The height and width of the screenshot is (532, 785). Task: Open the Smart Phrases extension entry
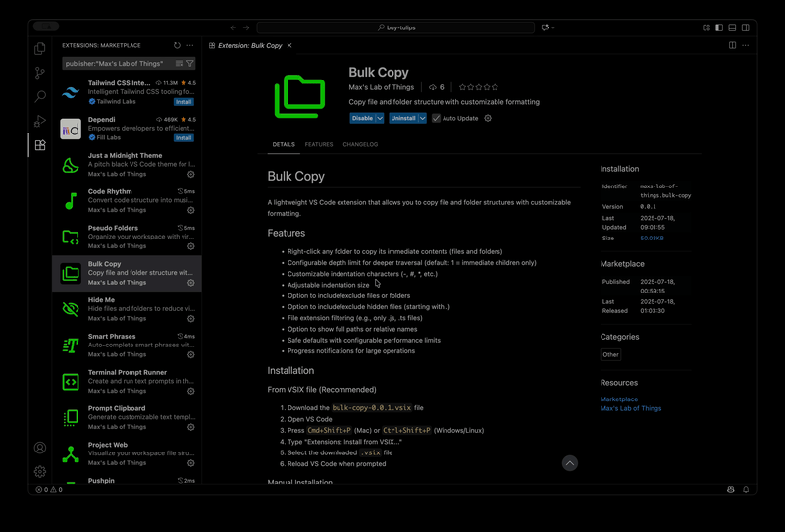coord(128,346)
